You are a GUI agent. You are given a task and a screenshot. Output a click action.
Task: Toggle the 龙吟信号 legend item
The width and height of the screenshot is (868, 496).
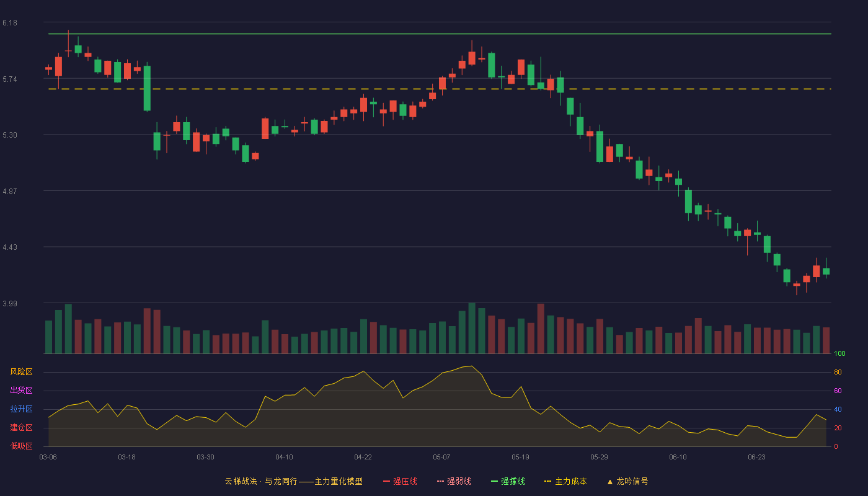(627, 481)
